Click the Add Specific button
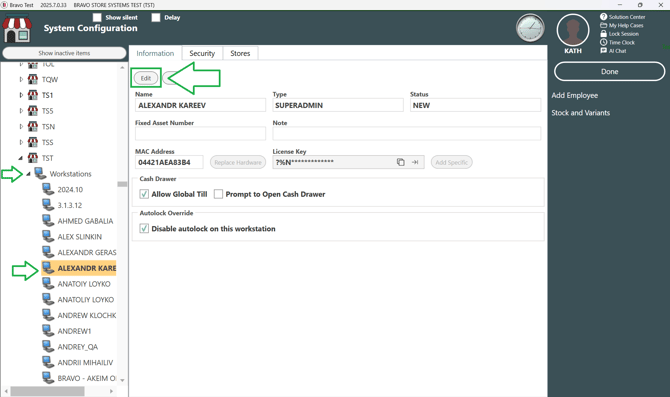The width and height of the screenshot is (670, 397). click(x=452, y=162)
